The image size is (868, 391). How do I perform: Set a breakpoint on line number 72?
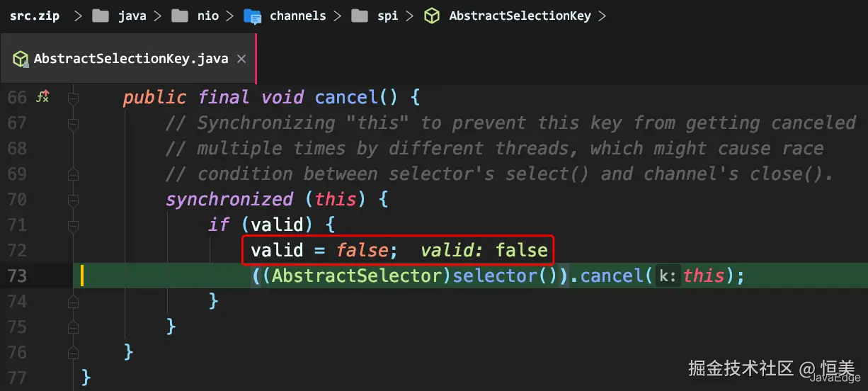tap(17, 250)
